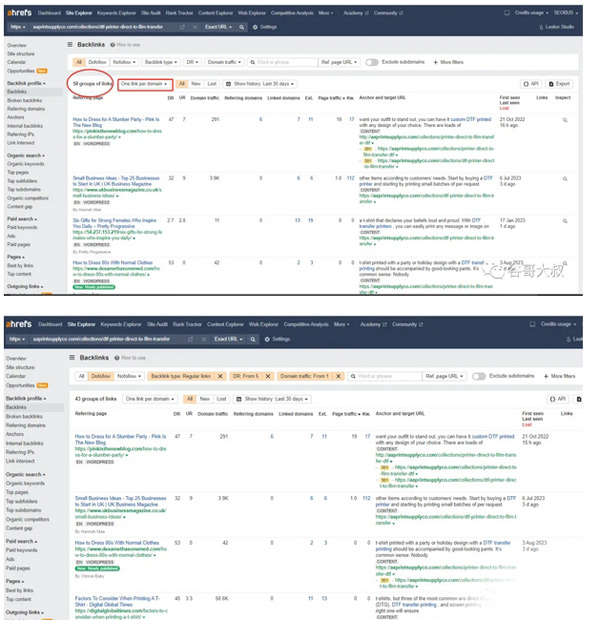
Task: Open the highlighted One link per domain dropdown
Action: (x=144, y=84)
